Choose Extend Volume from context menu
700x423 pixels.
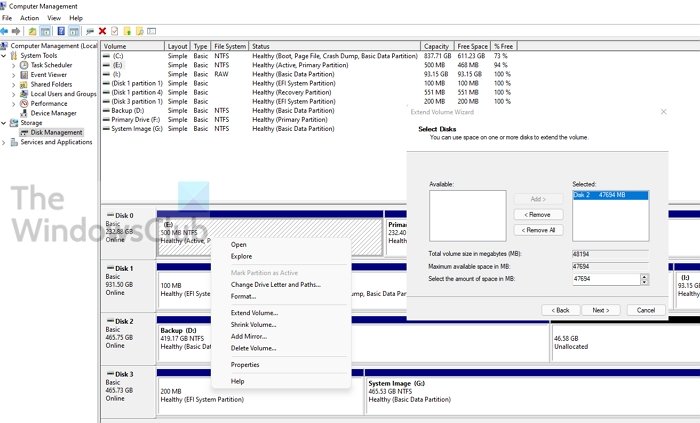click(x=254, y=313)
